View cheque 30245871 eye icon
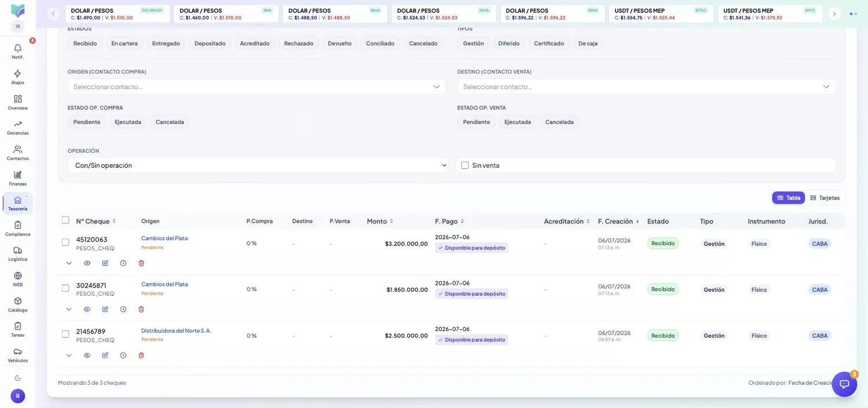 tap(87, 309)
